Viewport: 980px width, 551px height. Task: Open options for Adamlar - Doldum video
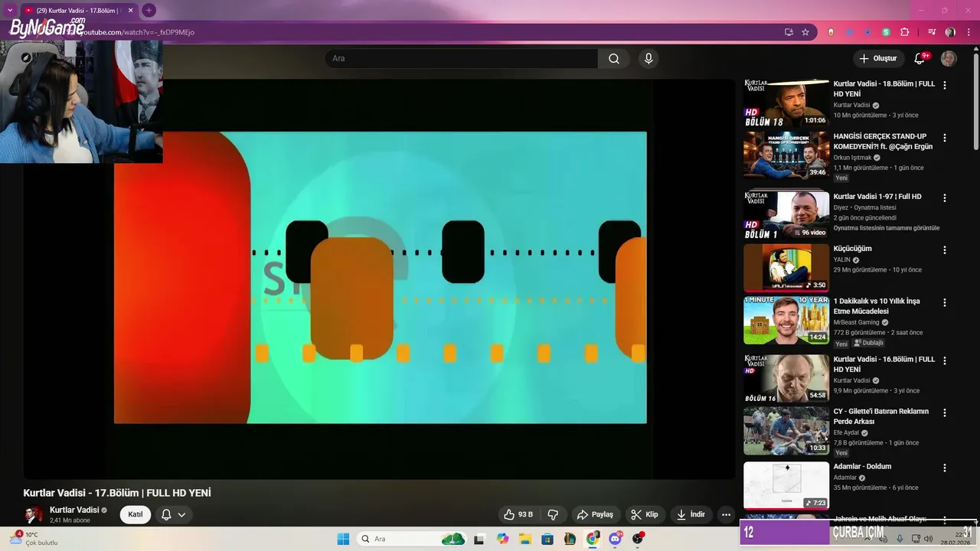click(945, 468)
